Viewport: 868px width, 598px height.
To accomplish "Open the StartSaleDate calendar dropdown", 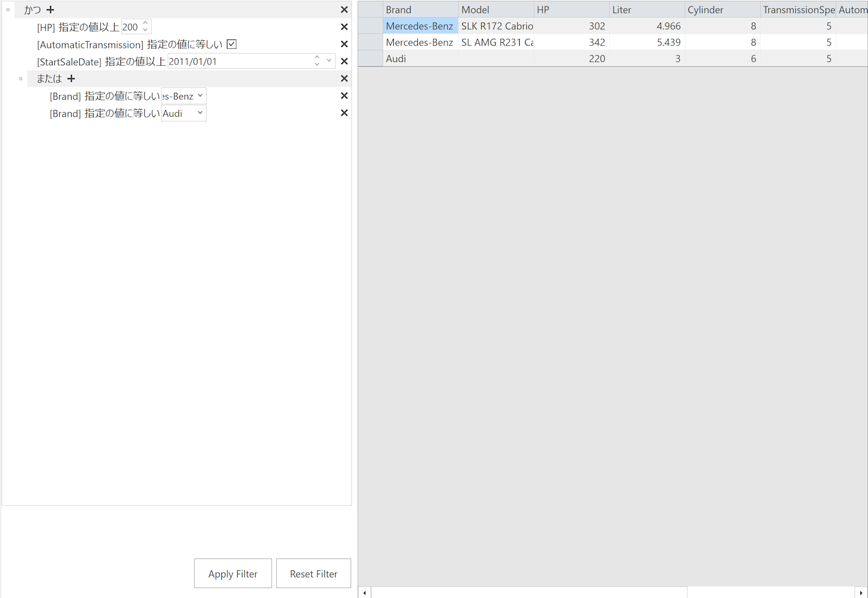I will (329, 61).
